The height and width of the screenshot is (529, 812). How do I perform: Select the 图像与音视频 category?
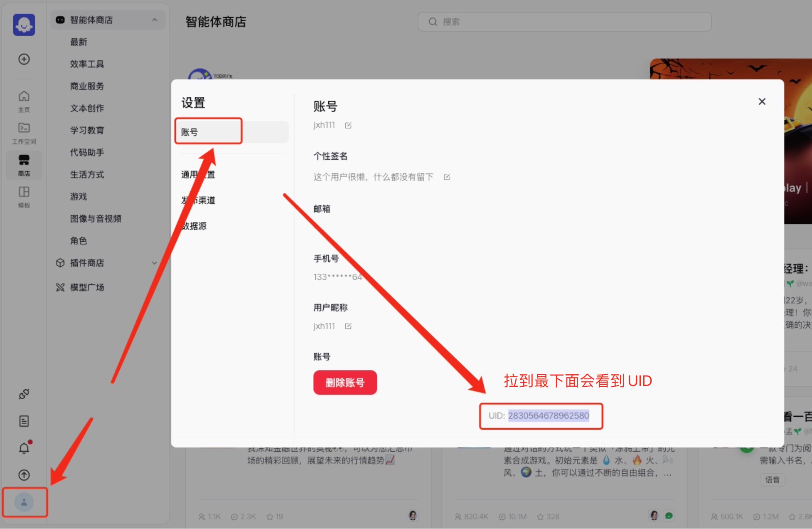(96, 218)
